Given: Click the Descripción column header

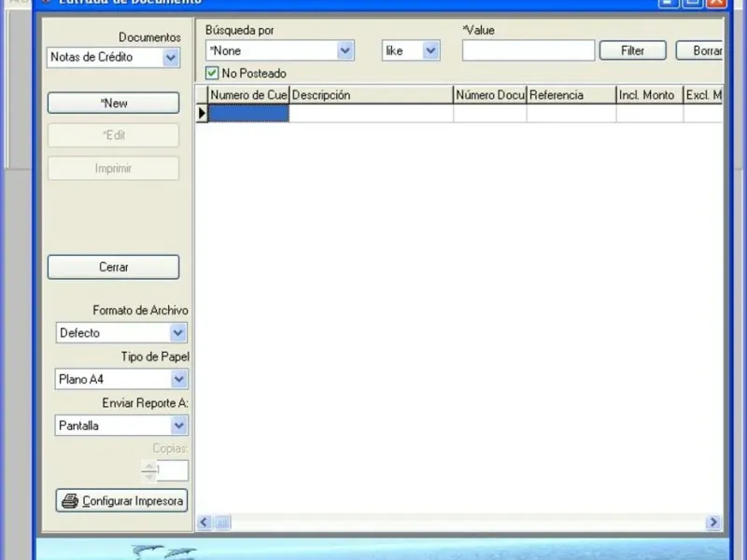Looking at the screenshot, I should click(x=371, y=95).
